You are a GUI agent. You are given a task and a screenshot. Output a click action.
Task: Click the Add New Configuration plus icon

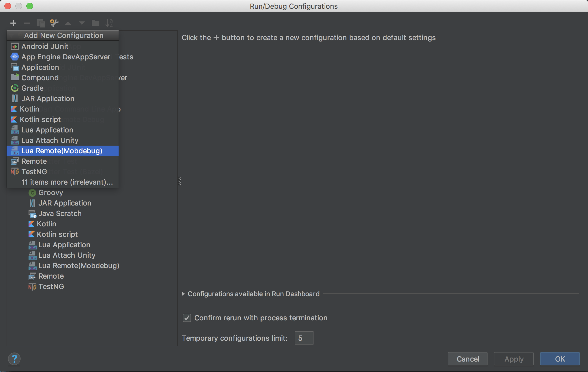click(x=13, y=23)
